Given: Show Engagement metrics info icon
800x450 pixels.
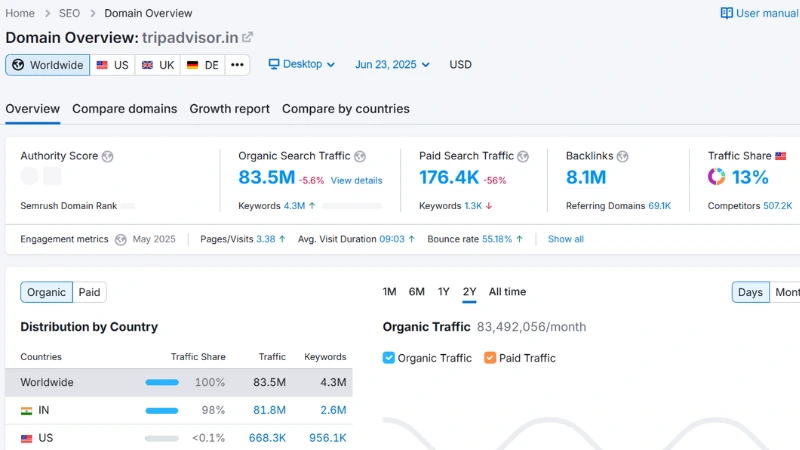Looking at the screenshot, I should [x=120, y=239].
